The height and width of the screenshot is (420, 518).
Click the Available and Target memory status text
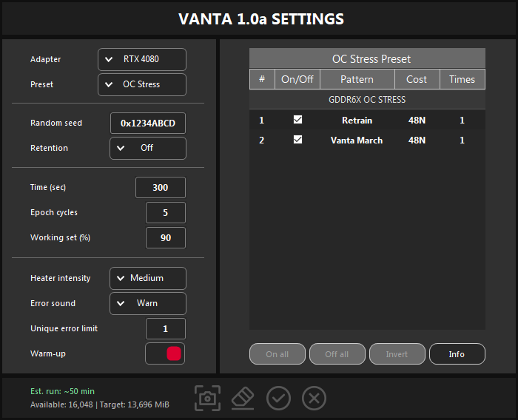(x=100, y=404)
